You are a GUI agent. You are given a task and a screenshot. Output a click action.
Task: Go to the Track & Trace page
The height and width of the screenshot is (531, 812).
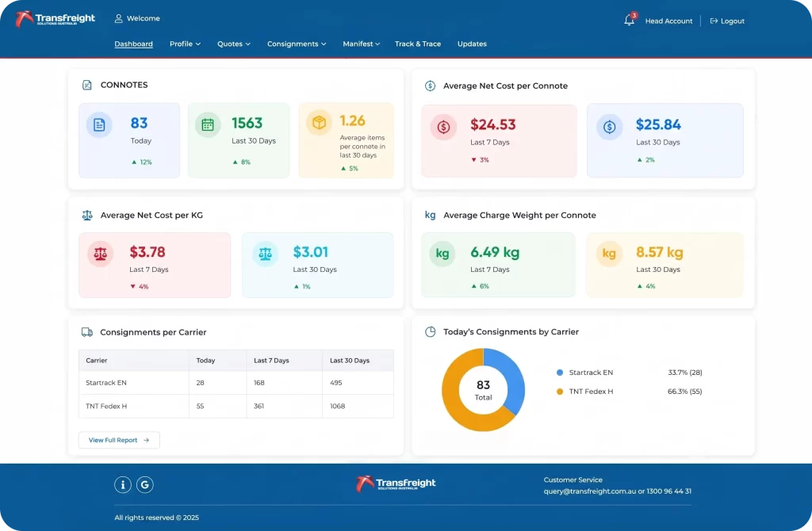click(x=418, y=44)
